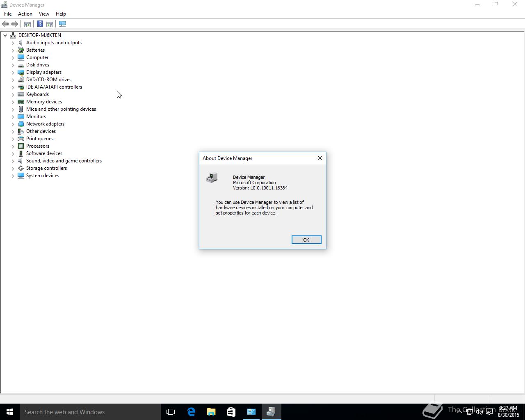525x420 pixels.
Task: Open the Action menu
Action: 25,14
